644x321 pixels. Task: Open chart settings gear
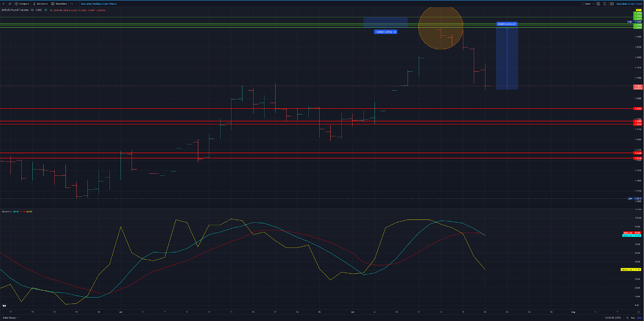pyautogui.click(x=599, y=4)
